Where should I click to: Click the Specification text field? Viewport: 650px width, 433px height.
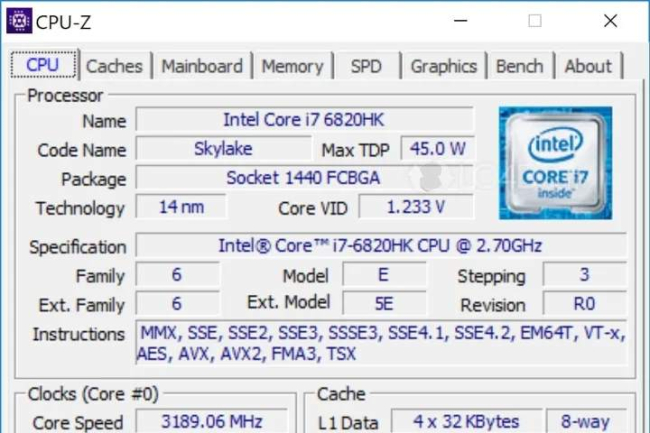pyautogui.click(x=381, y=246)
